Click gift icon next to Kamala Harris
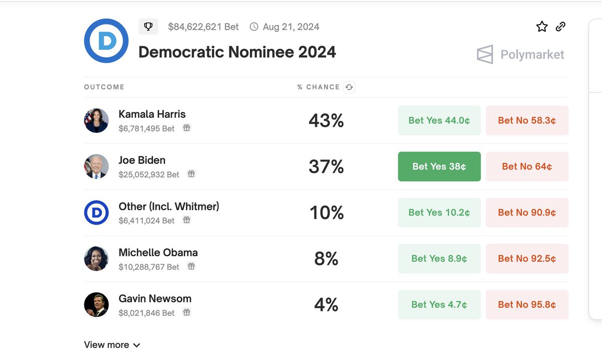The width and height of the screenshot is (602, 364). click(187, 128)
